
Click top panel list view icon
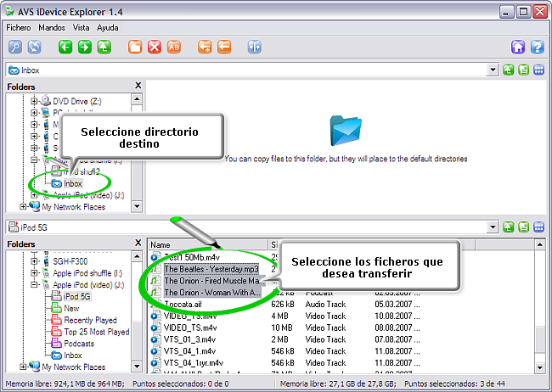(x=523, y=70)
